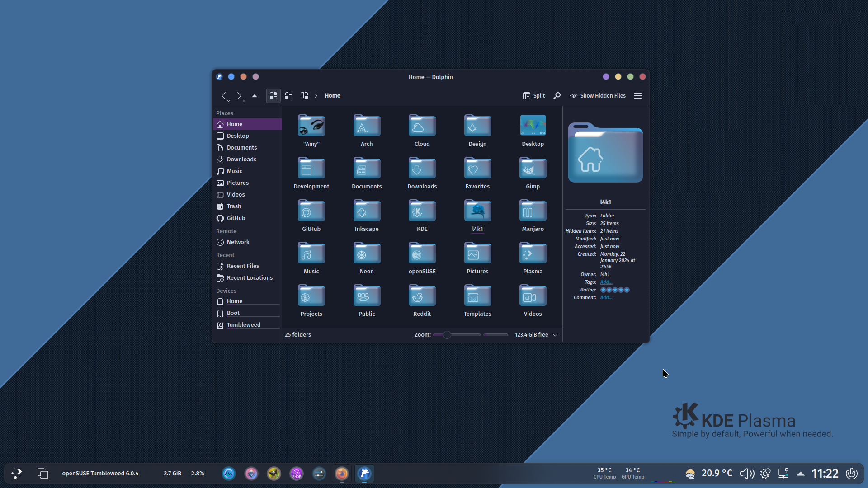
Task: Click the search magnifier icon in toolbar
Action: 557,96
